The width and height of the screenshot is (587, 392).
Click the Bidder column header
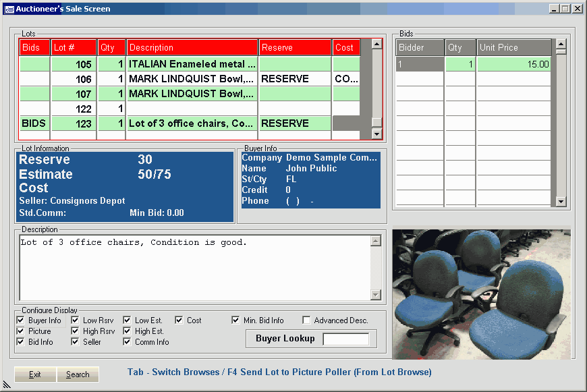pos(420,47)
